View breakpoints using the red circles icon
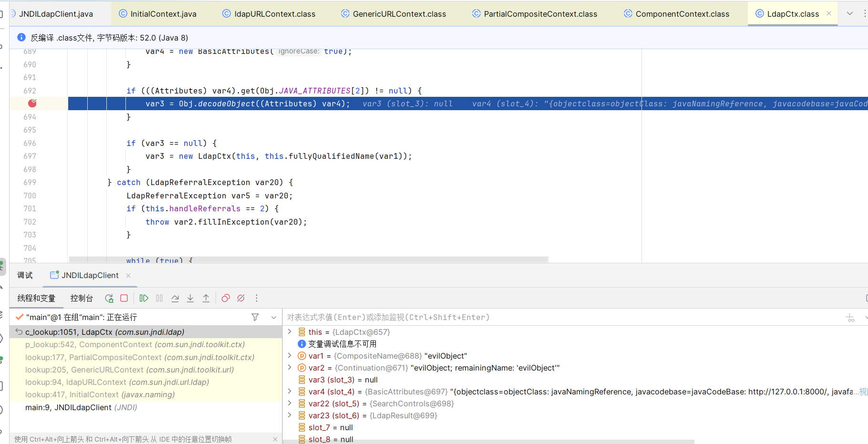Screen dimensions: 868x444 (226, 298)
